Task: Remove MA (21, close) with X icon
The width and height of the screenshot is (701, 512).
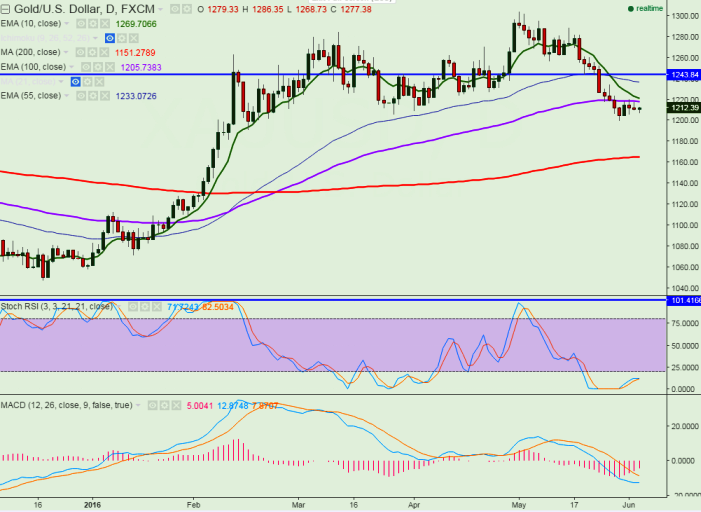Action: (x=99, y=82)
